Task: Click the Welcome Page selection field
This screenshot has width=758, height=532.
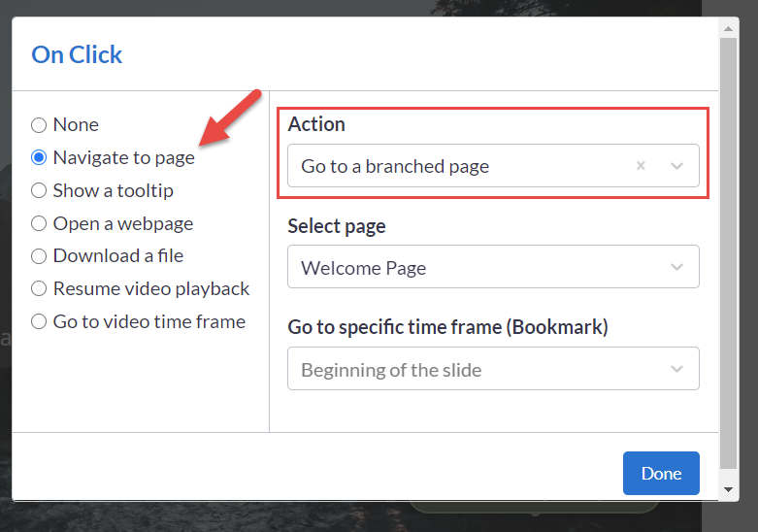Action: [493, 267]
